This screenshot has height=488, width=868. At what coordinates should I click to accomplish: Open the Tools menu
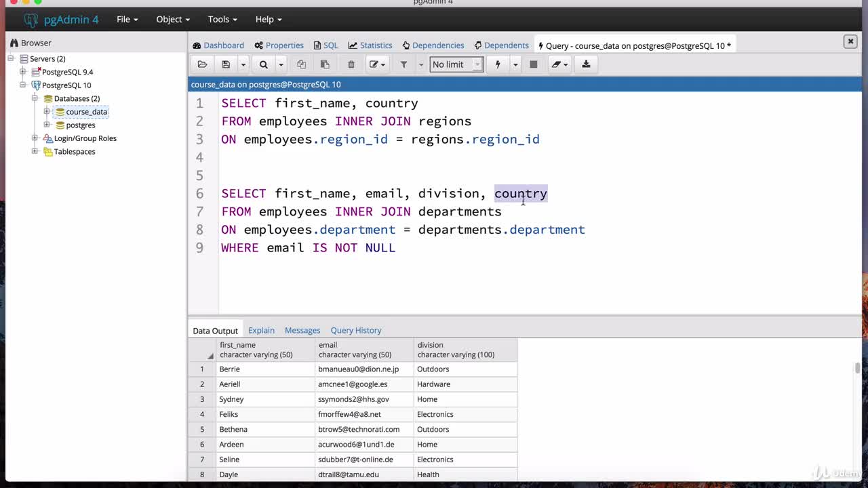pos(222,19)
